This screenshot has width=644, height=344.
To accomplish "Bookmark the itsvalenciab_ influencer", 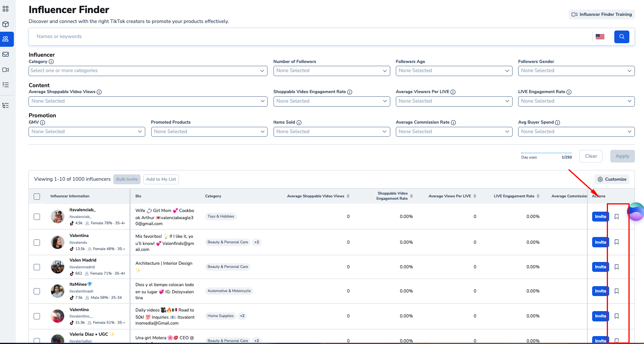I will point(617,216).
